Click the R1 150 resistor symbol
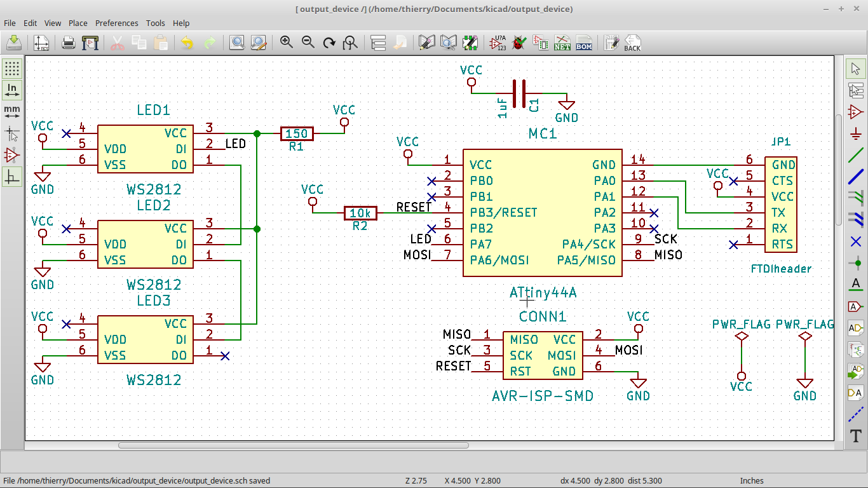 pos(297,133)
